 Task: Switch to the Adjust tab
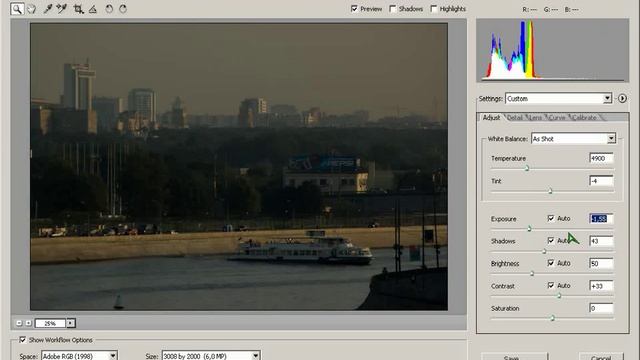coord(491,118)
